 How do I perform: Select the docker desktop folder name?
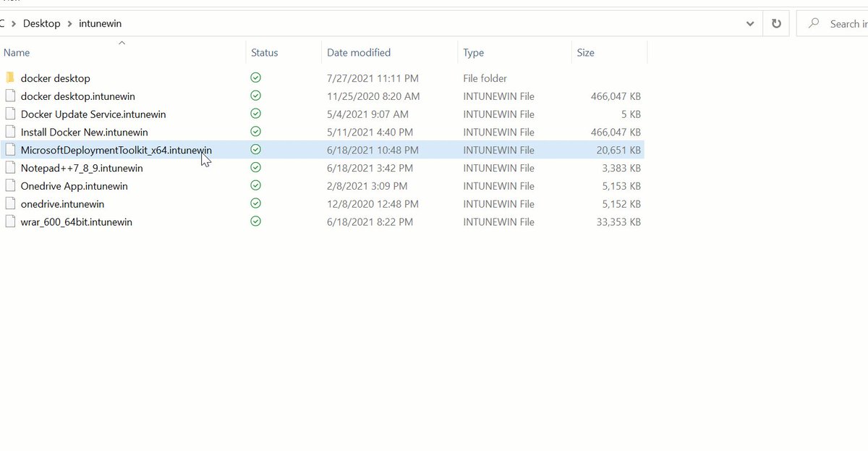(x=56, y=78)
